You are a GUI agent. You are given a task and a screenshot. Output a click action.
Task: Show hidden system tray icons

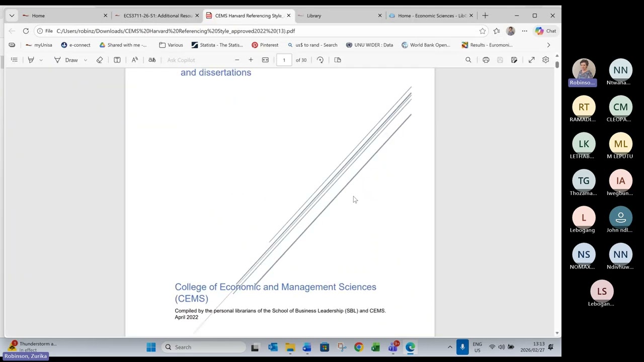[450, 347]
